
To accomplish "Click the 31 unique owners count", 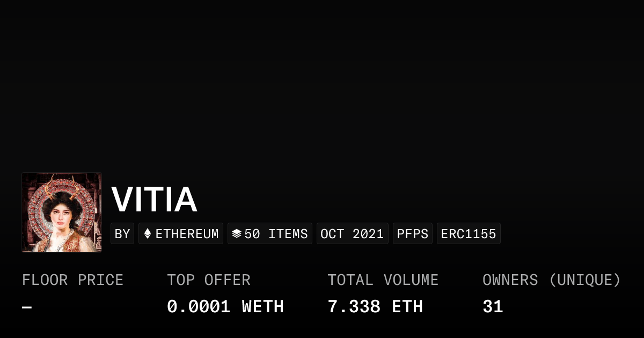I will (493, 307).
